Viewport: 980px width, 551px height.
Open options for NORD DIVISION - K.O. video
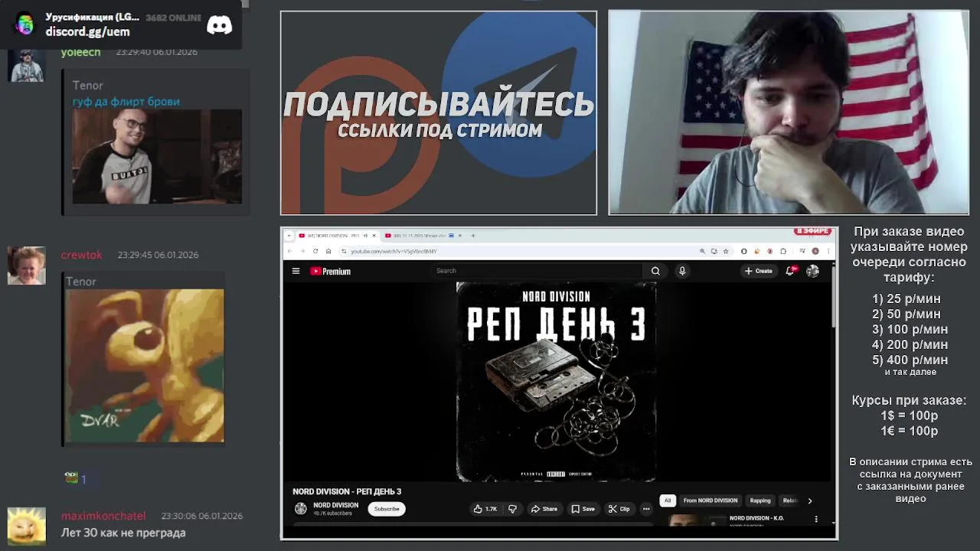point(816,519)
